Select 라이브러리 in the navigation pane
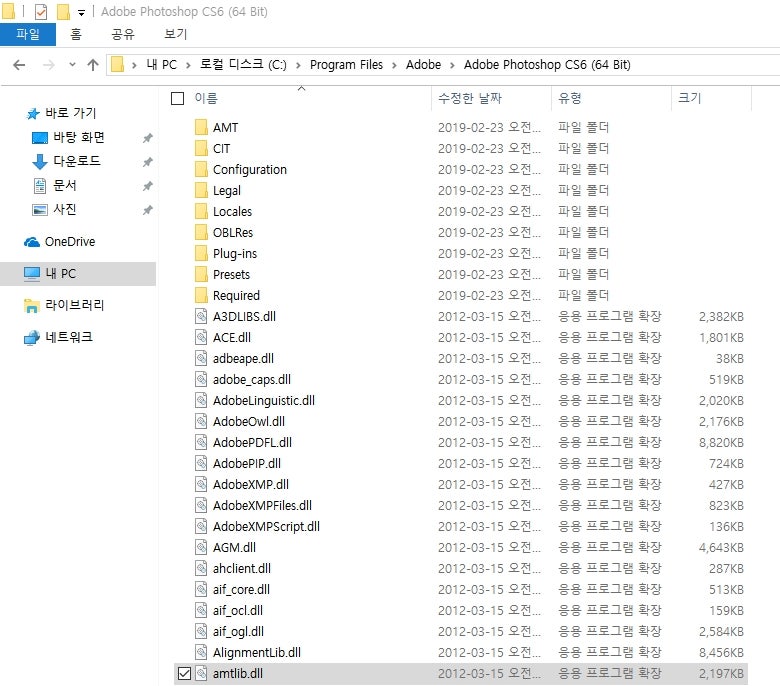The height and width of the screenshot is (686, 780). coord(75,305)
